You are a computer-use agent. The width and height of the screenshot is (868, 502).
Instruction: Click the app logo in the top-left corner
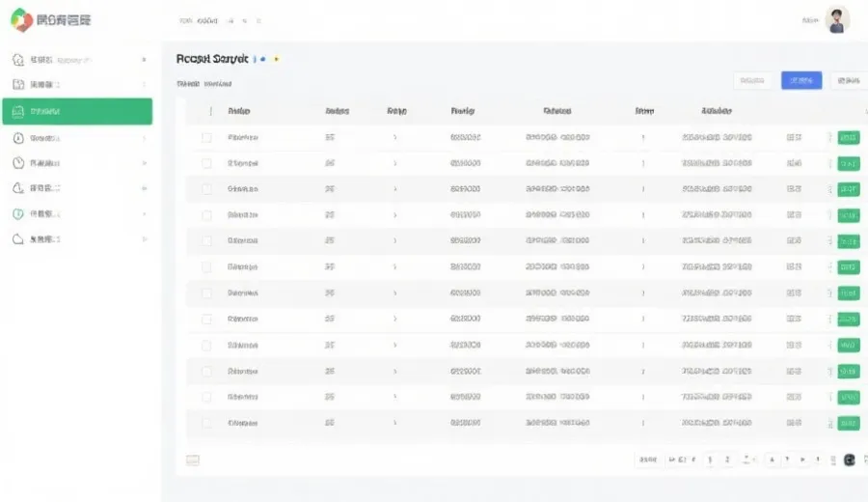point(21,19)
